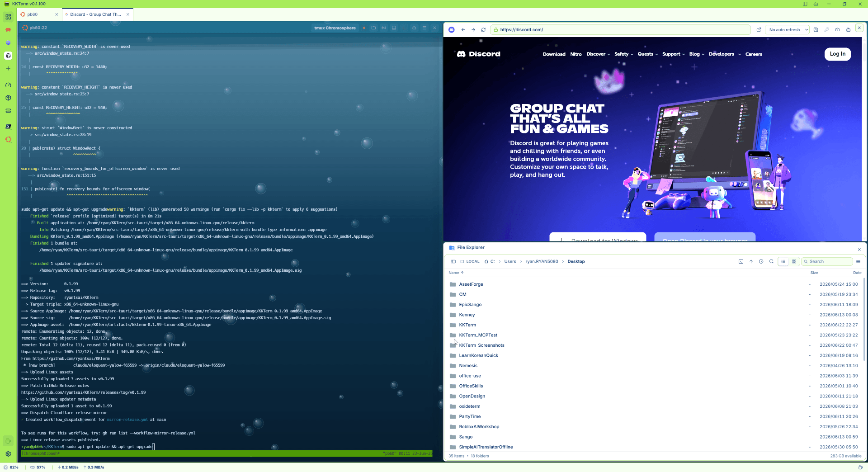Switch to the pb60 tab
This screenshot has width=868, height=472.
tap(39, 14)
